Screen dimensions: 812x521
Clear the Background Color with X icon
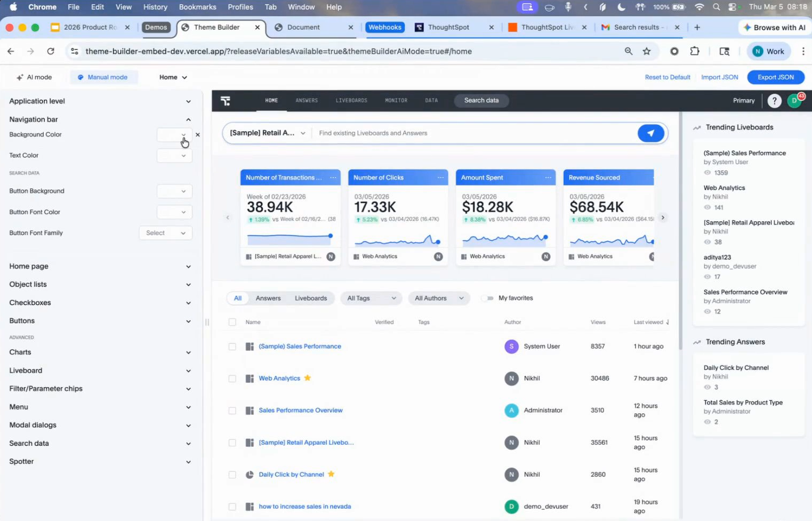coord(198,135)
